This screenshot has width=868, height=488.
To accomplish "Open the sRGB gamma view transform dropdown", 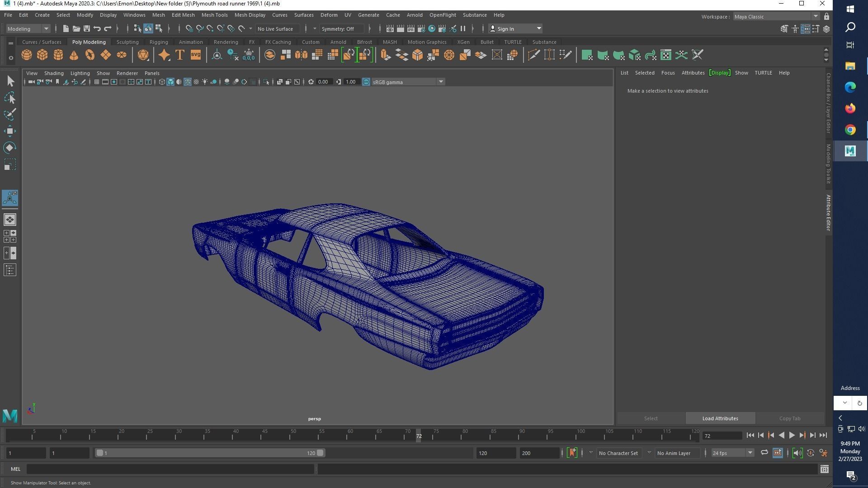I will tap(408, 82).
